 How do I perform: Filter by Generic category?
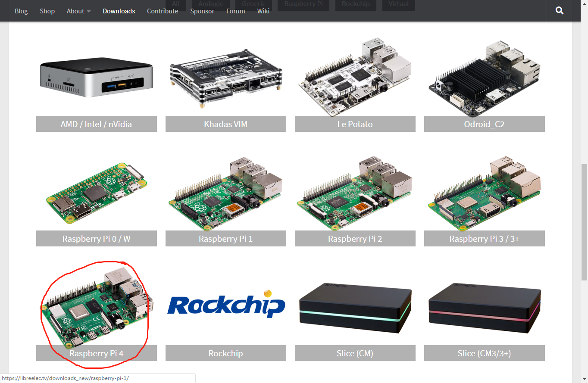click(253, 5)
